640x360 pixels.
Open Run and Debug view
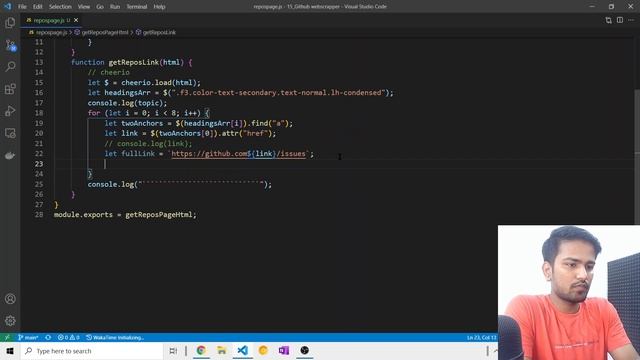(x=10, y=111)
